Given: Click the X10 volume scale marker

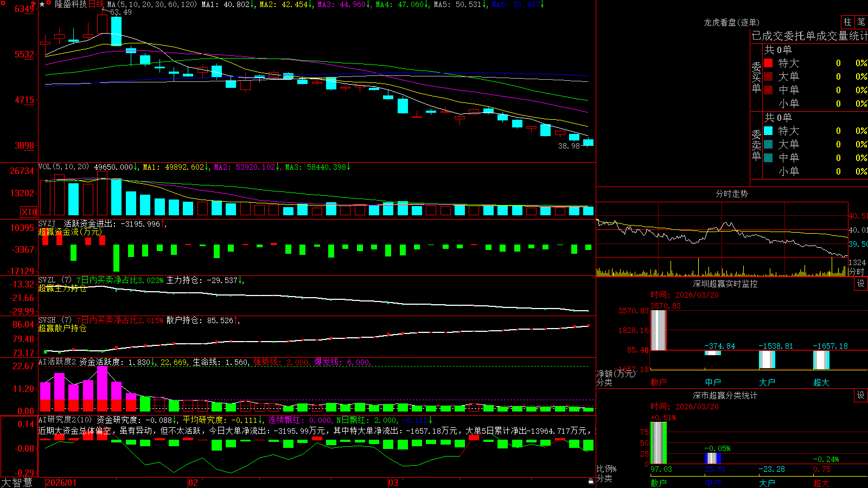Looking at the screenshot, I should (x=29, y=212).
